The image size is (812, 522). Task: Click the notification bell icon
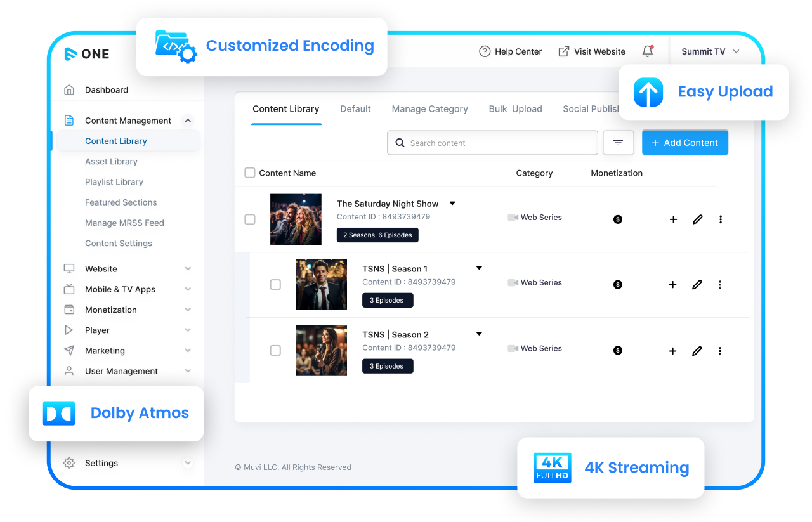648,51
